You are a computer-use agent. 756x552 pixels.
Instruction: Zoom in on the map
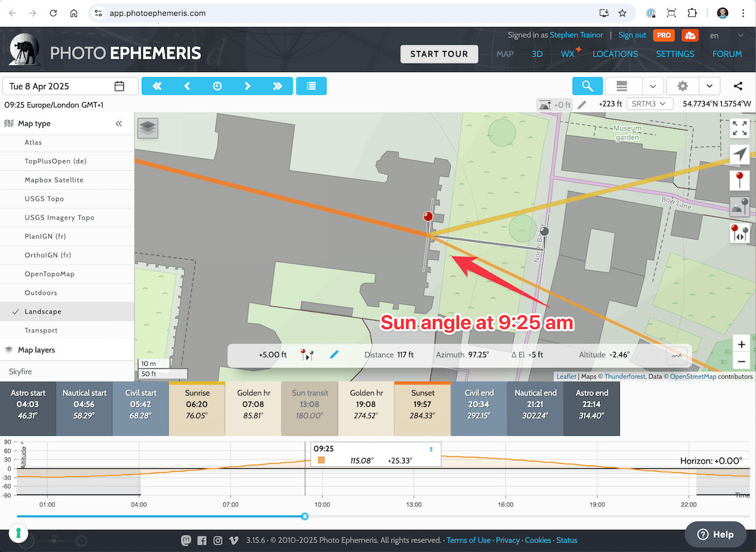pyautogui.click(x=742, y=344)
